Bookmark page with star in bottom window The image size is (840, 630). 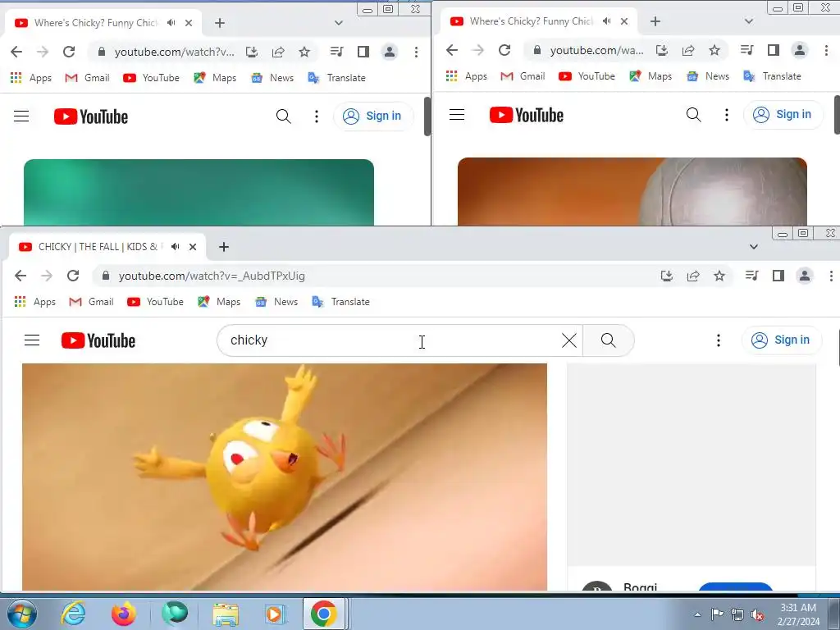(x=719, y=276)
